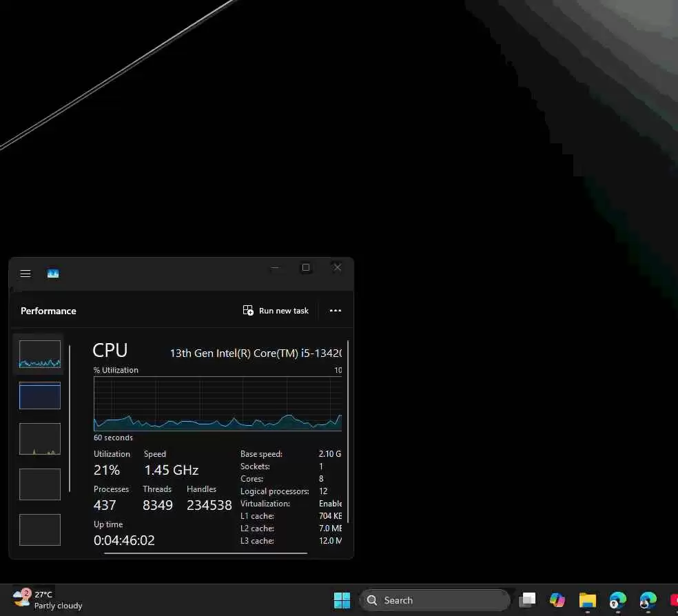Open the Task Manager hamburger navigation menu
The image size is (678, 616).
pos(25,274)
